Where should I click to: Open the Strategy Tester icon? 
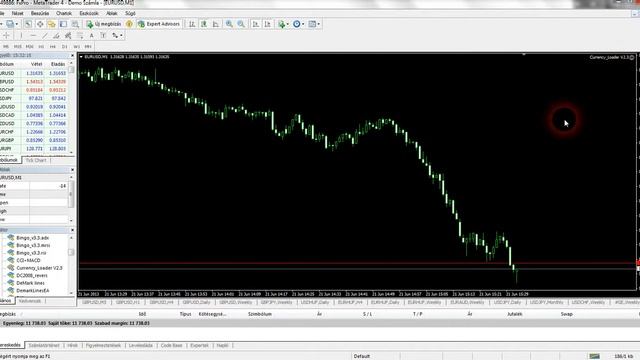click(x=75, y=24)
